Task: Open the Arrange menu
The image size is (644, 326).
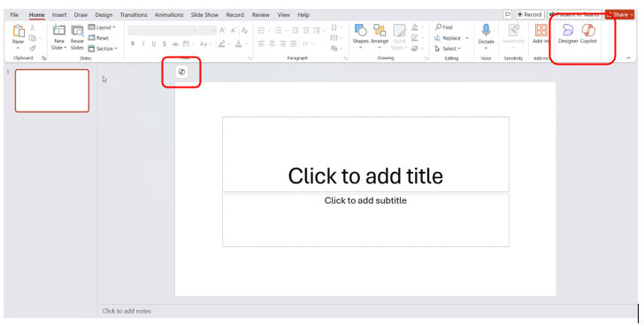Action: (x=379, y=36)
